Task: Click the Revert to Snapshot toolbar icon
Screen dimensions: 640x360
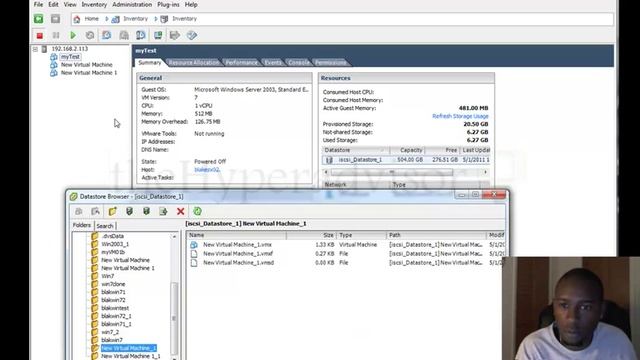Action: [x=124, y=35]
